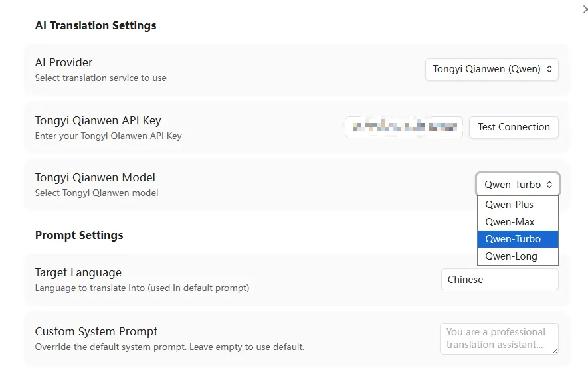
Task: Click the Custom System Prompt label
Action: 96,331
